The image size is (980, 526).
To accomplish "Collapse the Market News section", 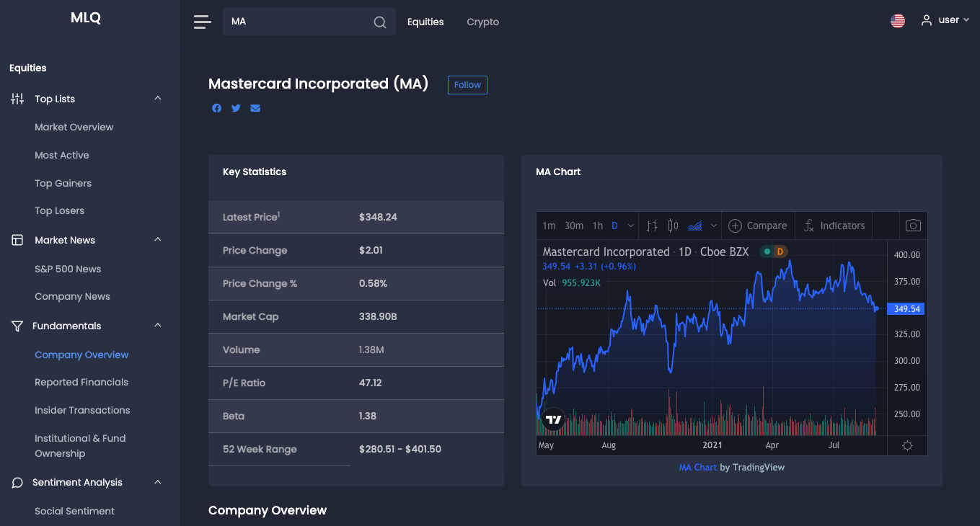I will pos(158,239).
